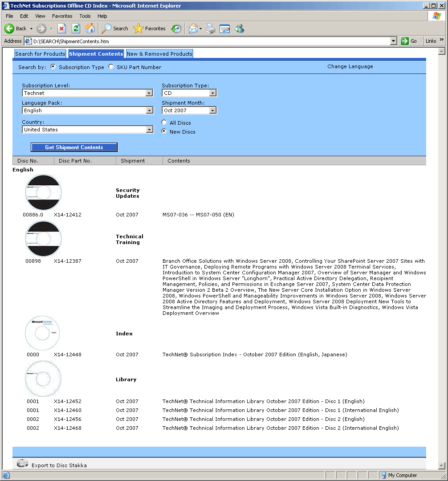Click the Refresh page icon
The image size is (448, 481).
click(76, 29)
